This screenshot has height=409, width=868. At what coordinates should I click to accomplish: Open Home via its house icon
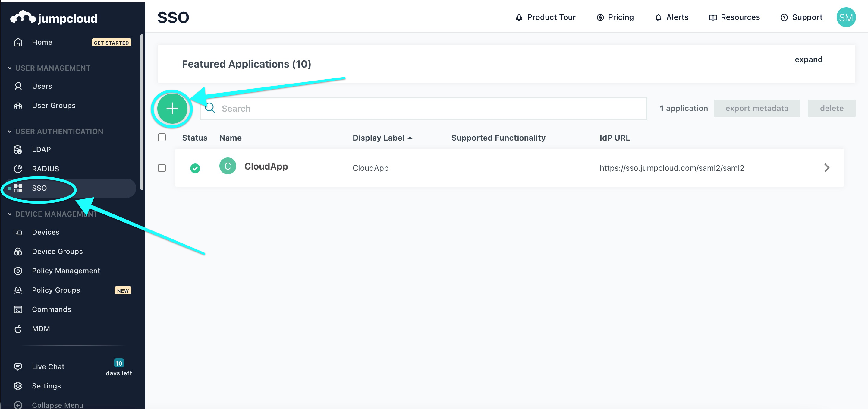tap(18, 42)
